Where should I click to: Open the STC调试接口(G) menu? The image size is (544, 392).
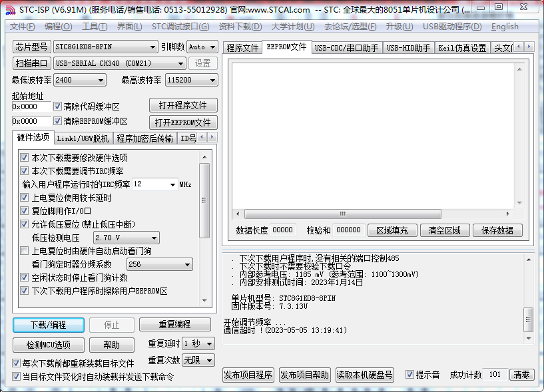point(180,27)
